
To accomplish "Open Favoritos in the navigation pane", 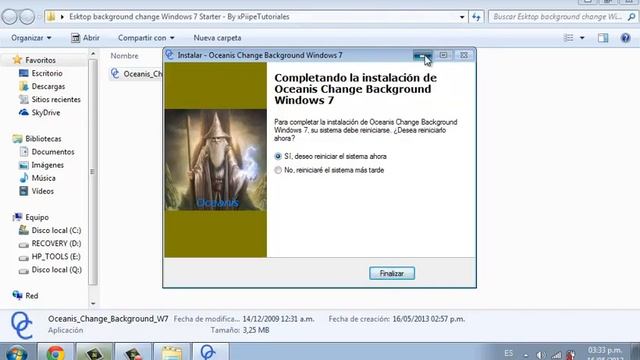I will coord(35,60).
